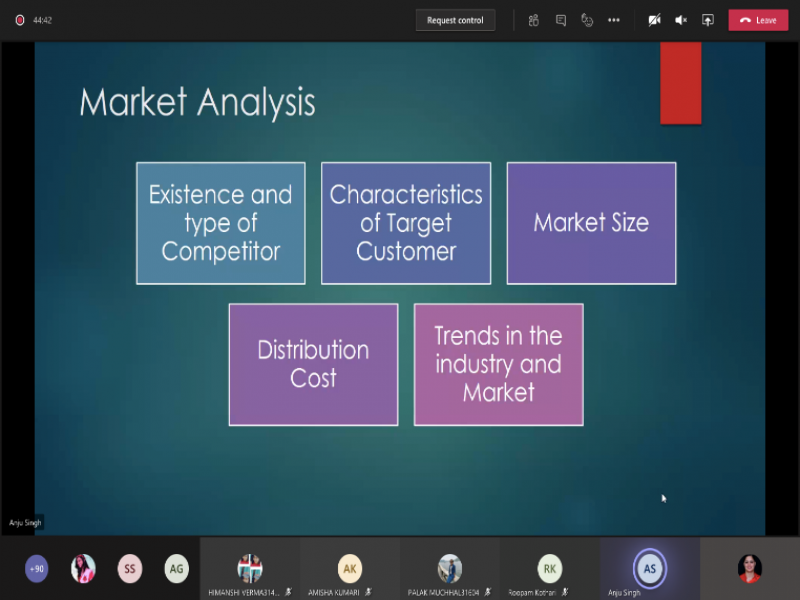
Task: Select Palak Muchhal's participant tile
Action: pos(450,568)
